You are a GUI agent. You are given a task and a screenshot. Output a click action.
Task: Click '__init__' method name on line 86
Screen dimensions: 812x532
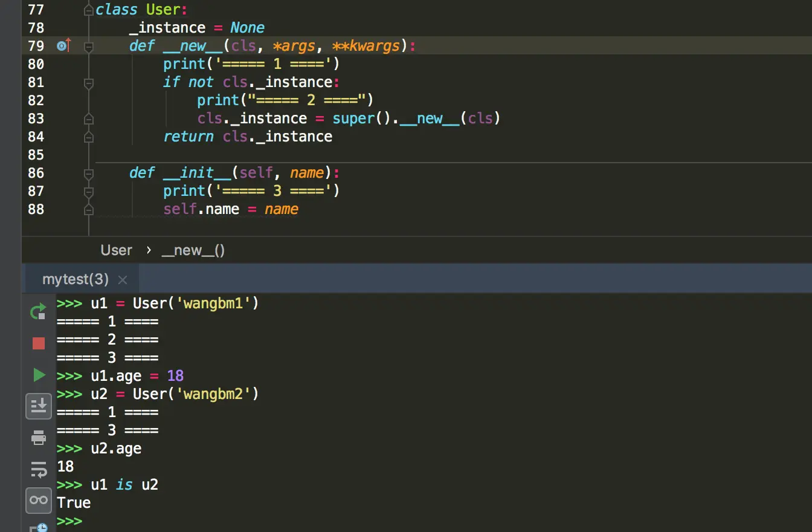[197, 173]
